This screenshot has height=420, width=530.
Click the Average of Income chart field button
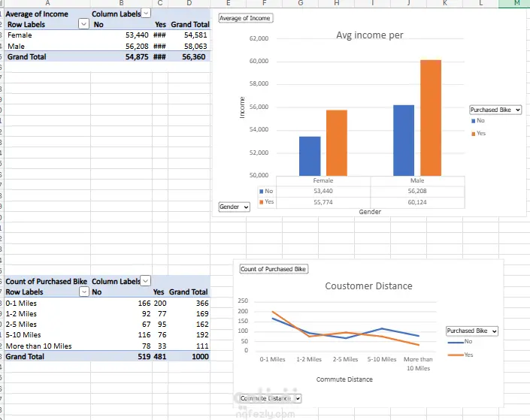click(x=246, y=18)
